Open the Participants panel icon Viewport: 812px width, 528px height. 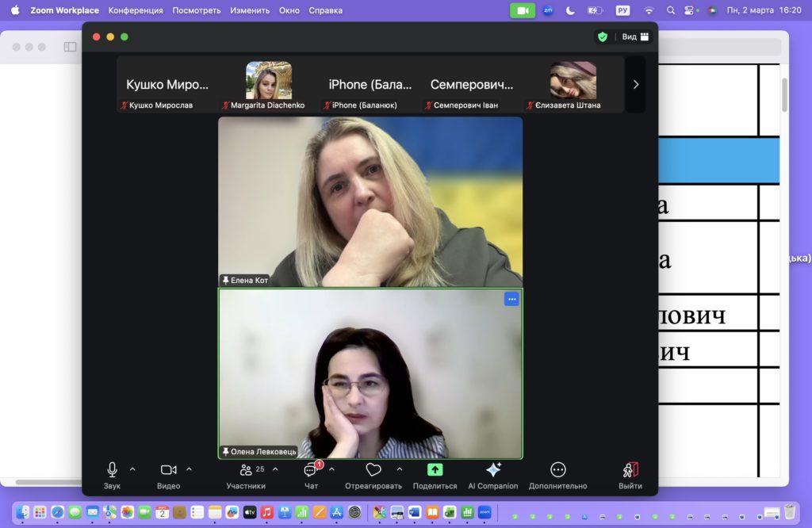coord(246,470)
